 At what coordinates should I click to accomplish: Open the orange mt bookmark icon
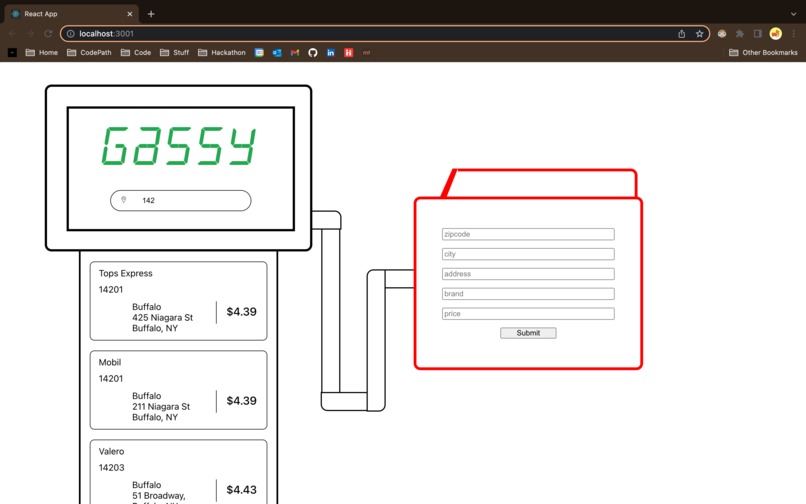(x=367, y=52)
